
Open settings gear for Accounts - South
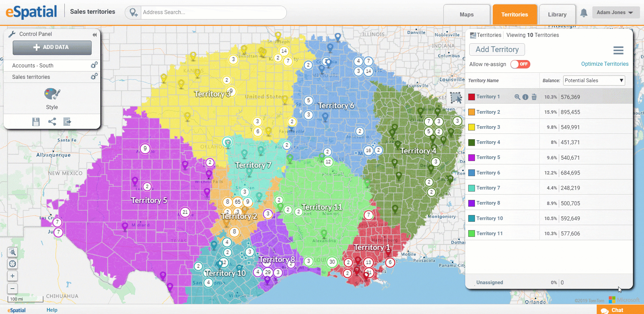[x=94, y=65]
